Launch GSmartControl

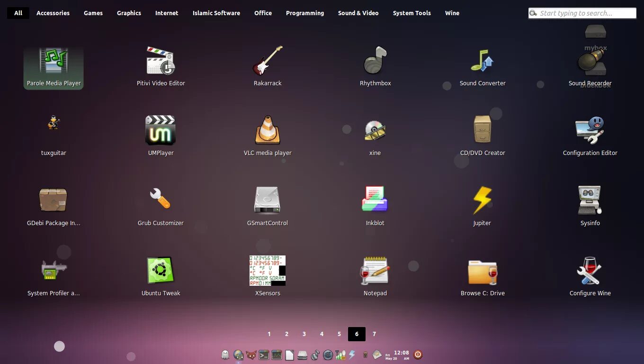[x=268, y=207]
